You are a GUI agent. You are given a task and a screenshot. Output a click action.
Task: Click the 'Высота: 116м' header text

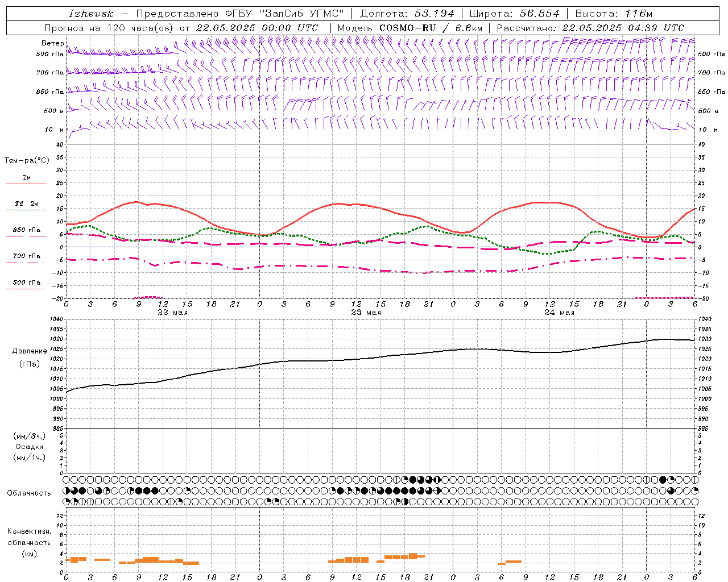(614, 14)
